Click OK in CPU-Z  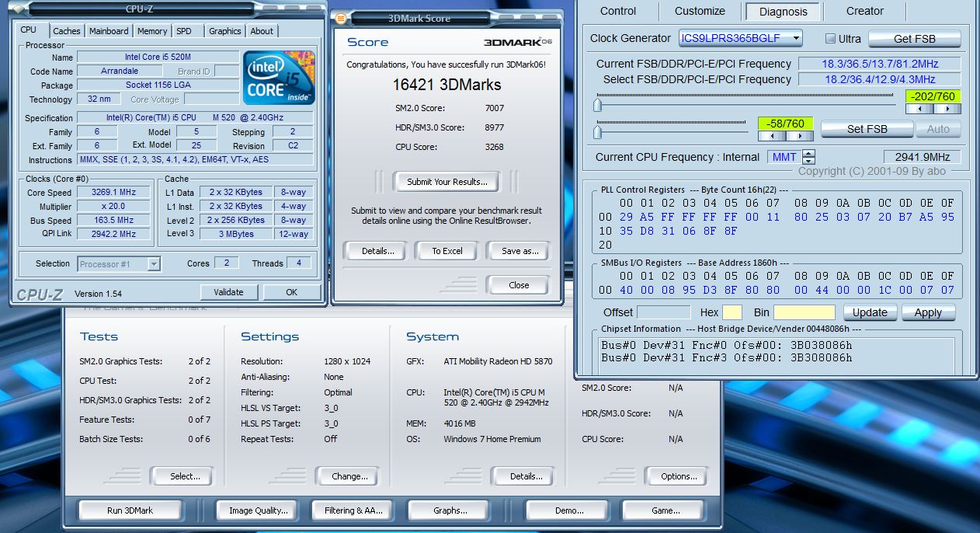(x=291, y=292)
